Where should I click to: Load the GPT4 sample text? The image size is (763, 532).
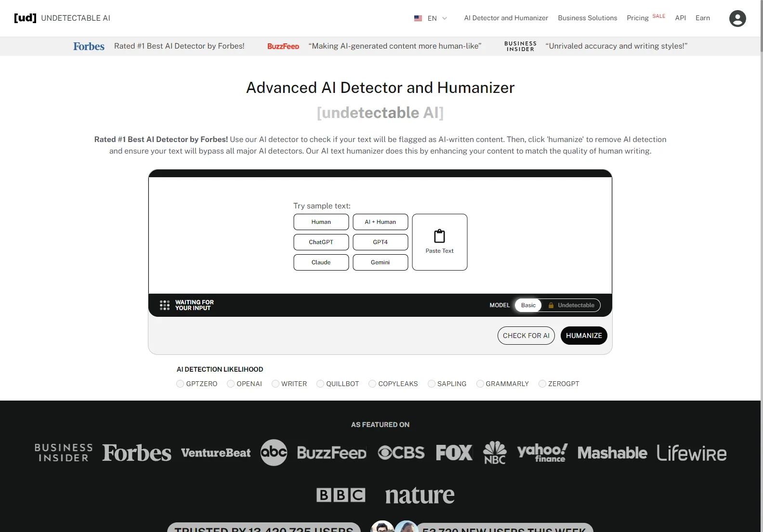click(x=380, y=242)
